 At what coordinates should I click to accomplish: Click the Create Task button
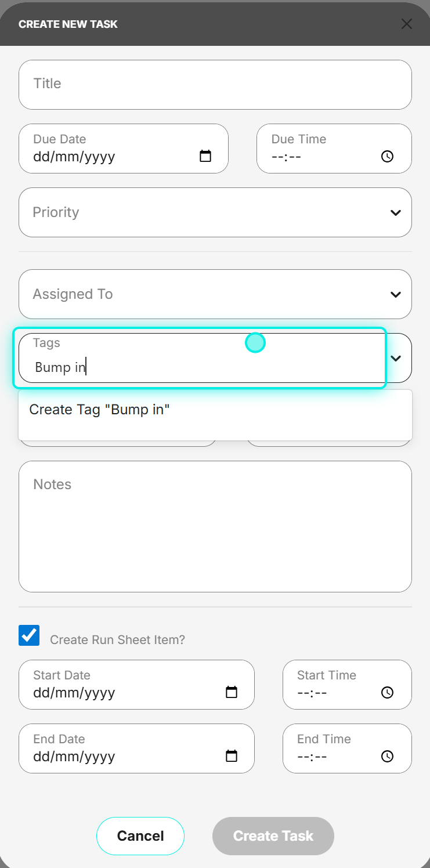tap(273, 836)
